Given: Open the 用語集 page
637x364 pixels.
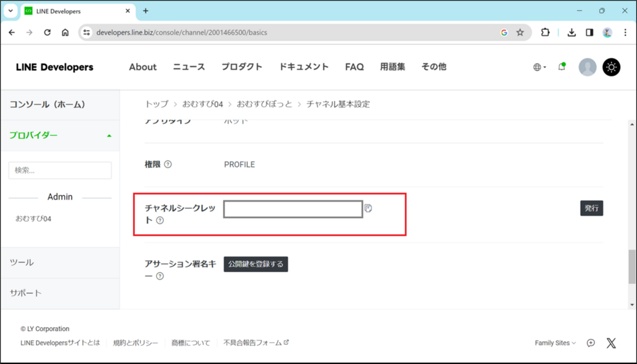Looking at the screenshot, I should click(x=392, y=67).
